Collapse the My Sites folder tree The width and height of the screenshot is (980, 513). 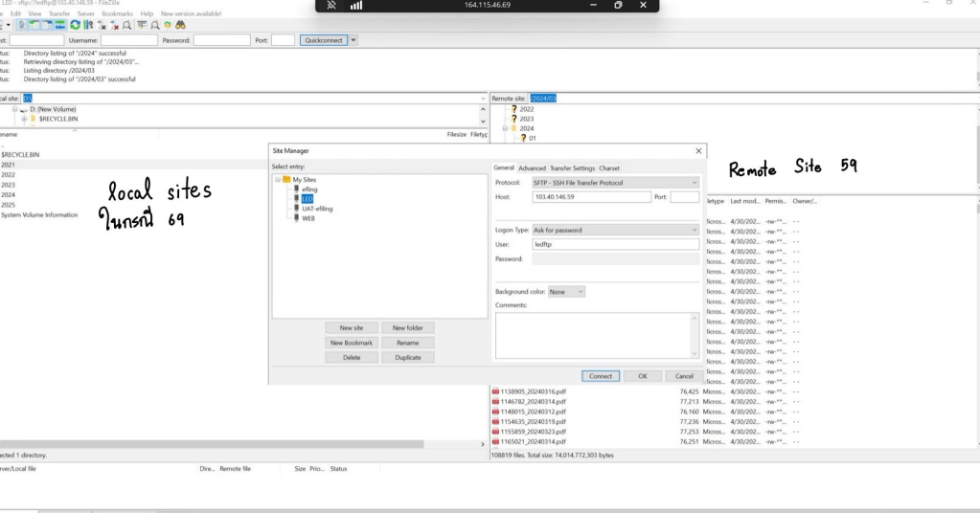point(278,180)
